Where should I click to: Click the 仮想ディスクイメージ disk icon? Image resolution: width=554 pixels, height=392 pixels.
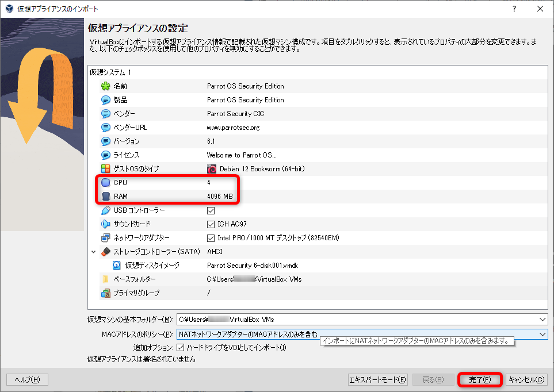(117, 265)
